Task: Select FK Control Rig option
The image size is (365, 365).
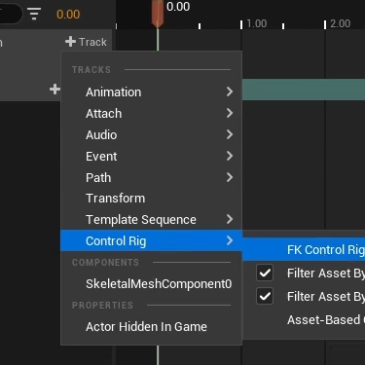Action: pos(304,250)
